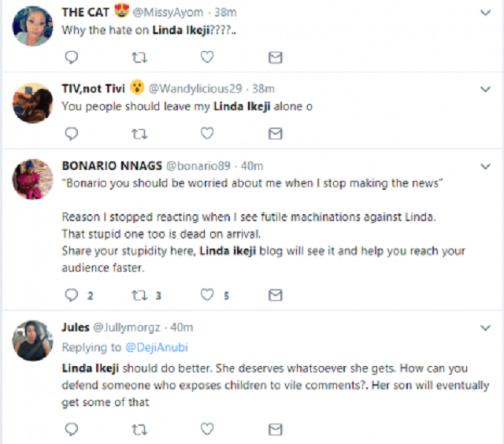Open Jules' profile avatar
504x444 pixels.
(31, 342)
